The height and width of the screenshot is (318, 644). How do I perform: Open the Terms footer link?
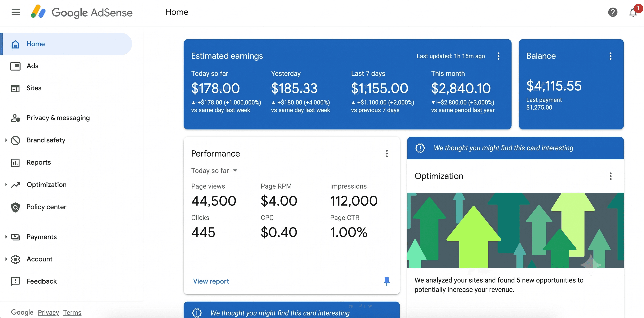coord(72,312)
